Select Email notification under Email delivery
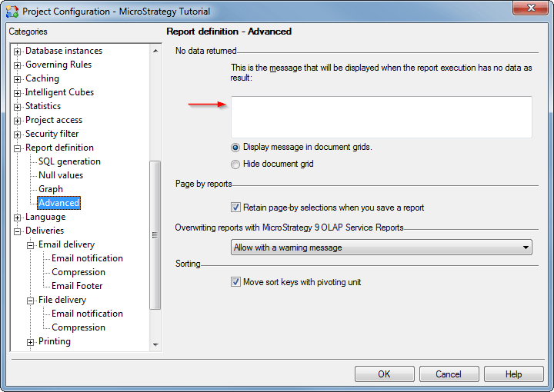Image resolution: width=554 pixels, height=392 pixels. click(87, 258)
